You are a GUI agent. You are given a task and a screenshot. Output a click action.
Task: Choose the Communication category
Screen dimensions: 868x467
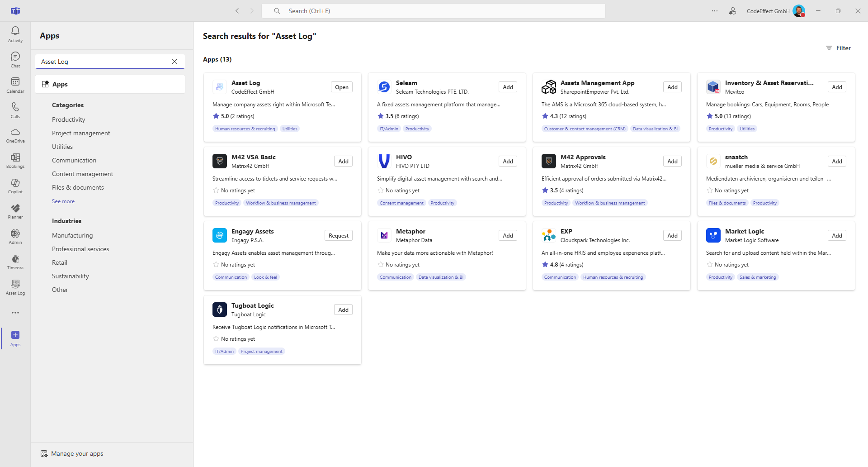click(74, 160)
